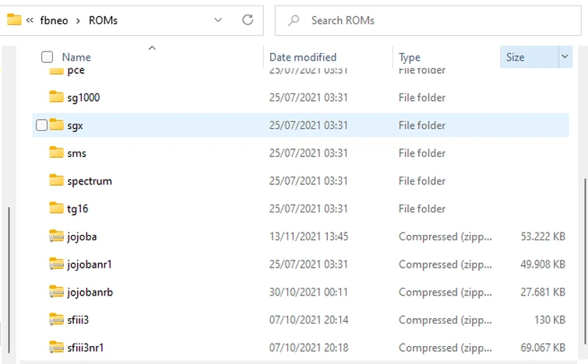Click the tg16 folder icon
This screenshot has width=588, height=364.
[56, 208]
